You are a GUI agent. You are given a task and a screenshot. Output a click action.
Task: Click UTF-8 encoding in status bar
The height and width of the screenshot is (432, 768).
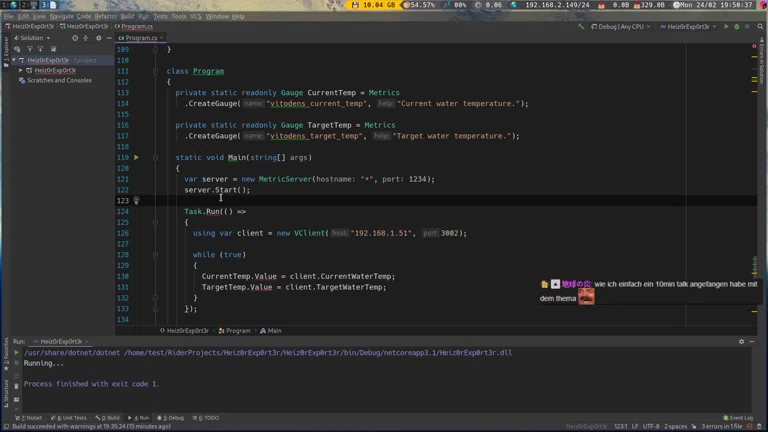(651, 426)
